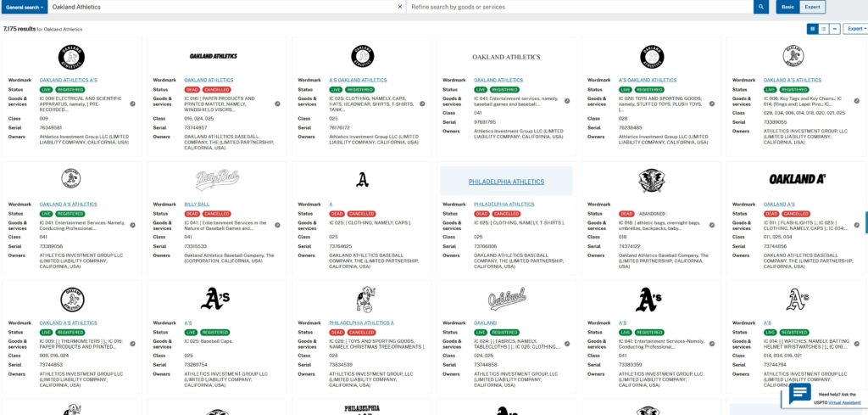The image size is (868, 415).
Task: Expand goods details for OAKLAND A'S flashlights
Action: click(856, 225)
